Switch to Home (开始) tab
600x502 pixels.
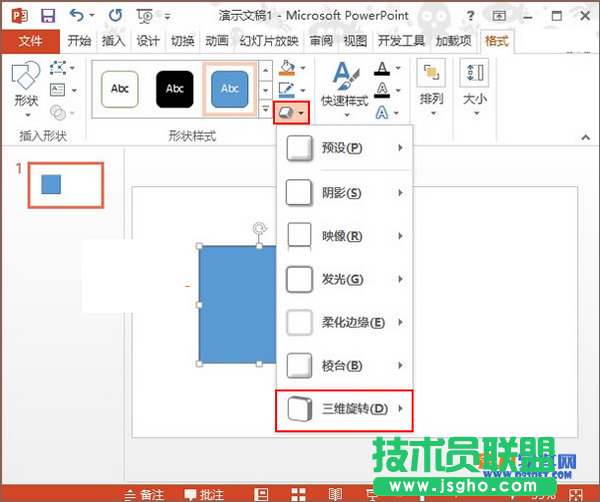click(x=79, y=41)
